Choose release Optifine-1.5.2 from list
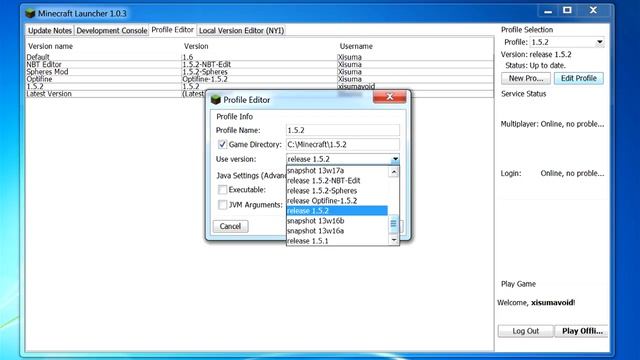 pos(337,201)
